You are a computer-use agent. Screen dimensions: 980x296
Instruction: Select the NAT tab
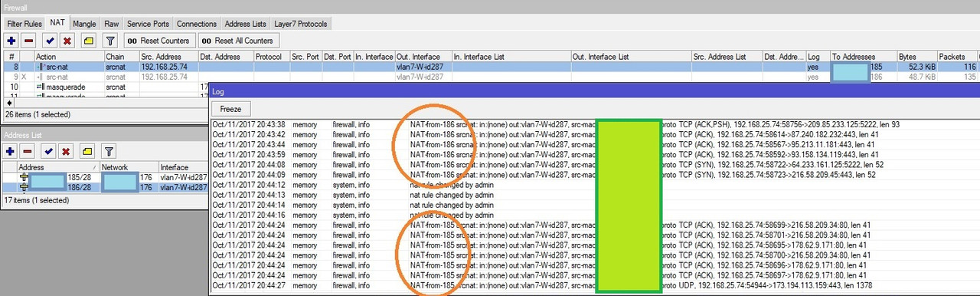click(x=57, y=23)
